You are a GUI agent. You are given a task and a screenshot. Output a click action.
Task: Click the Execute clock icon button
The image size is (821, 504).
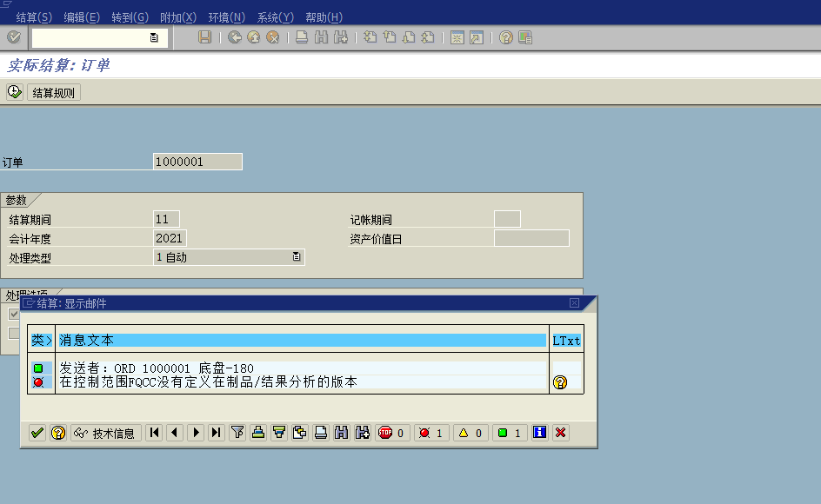click(x=15, y=92)
